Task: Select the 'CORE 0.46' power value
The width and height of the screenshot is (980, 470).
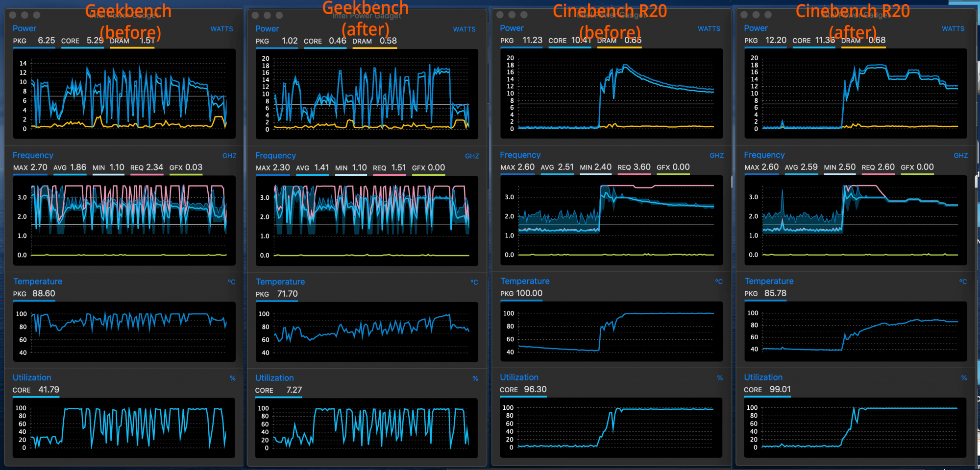Action: 325,41
